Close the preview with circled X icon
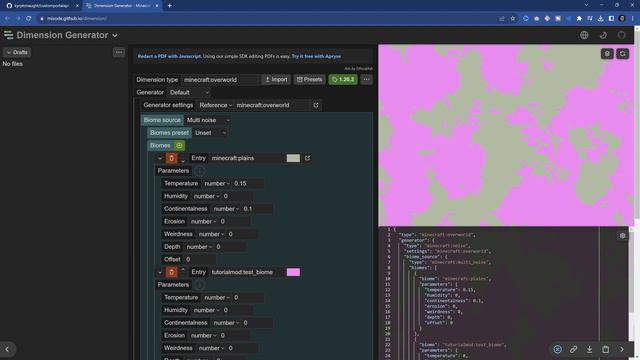 click(557, 349)
